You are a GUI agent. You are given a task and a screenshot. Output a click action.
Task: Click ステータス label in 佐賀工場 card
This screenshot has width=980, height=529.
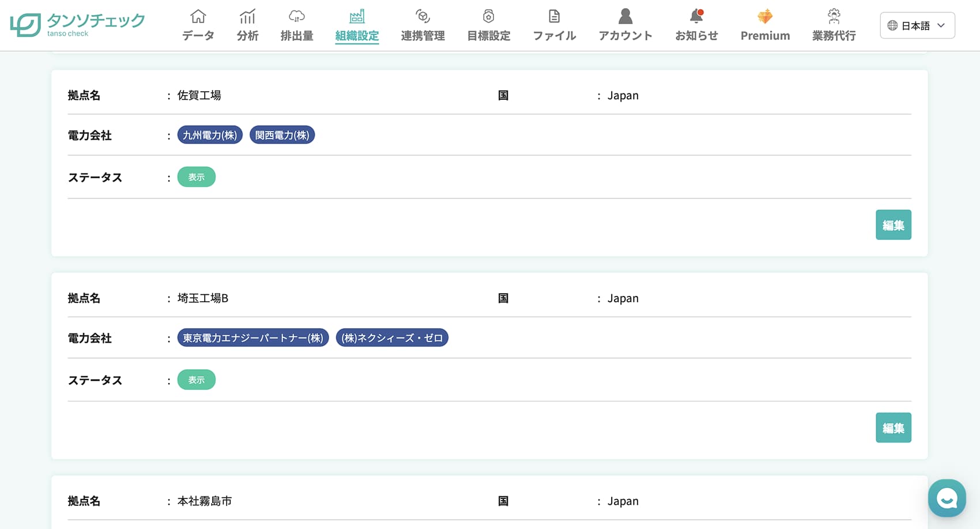tap(95, 177)
